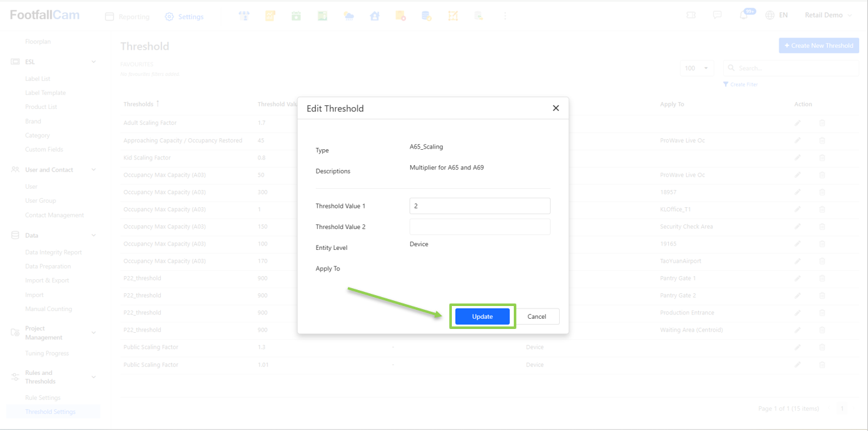Collapse the Project Management section

click(x=94, y=333)
